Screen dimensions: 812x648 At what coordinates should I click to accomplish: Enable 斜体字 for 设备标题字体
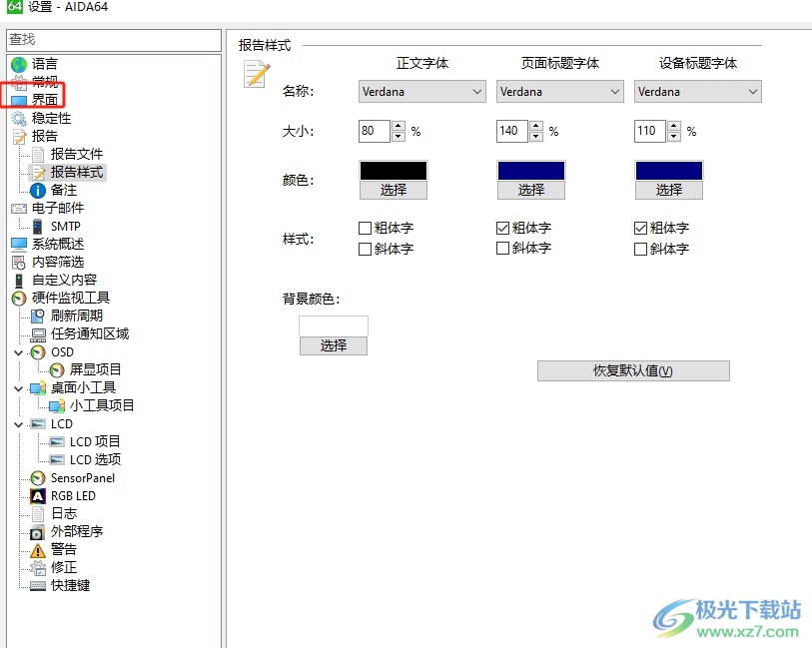(640, 249)
